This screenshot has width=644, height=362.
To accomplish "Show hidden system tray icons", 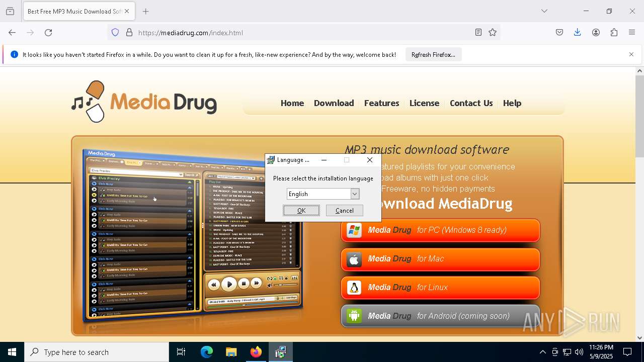I will [542, 352].
